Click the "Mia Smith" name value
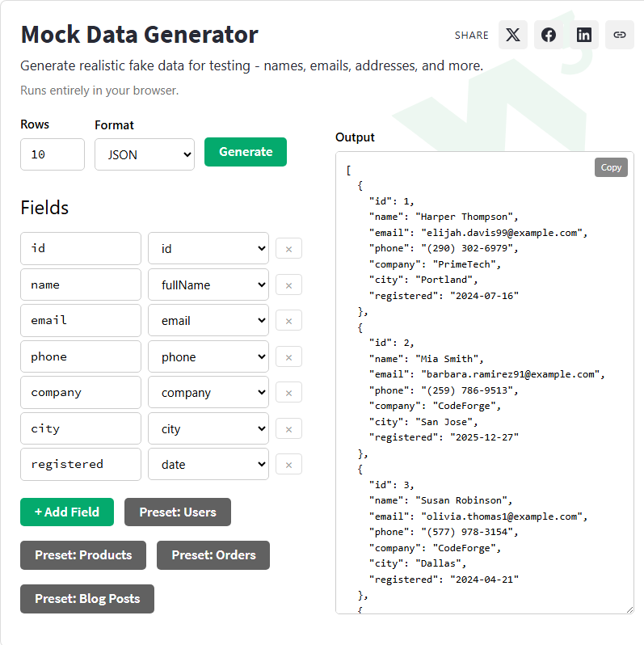Screen dimensions: 644x645 pos(447,359)
